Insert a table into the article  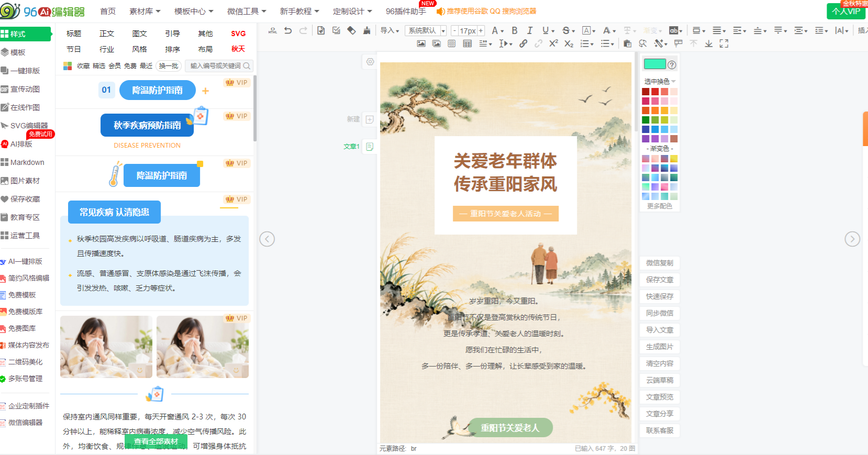pos(468,43)
